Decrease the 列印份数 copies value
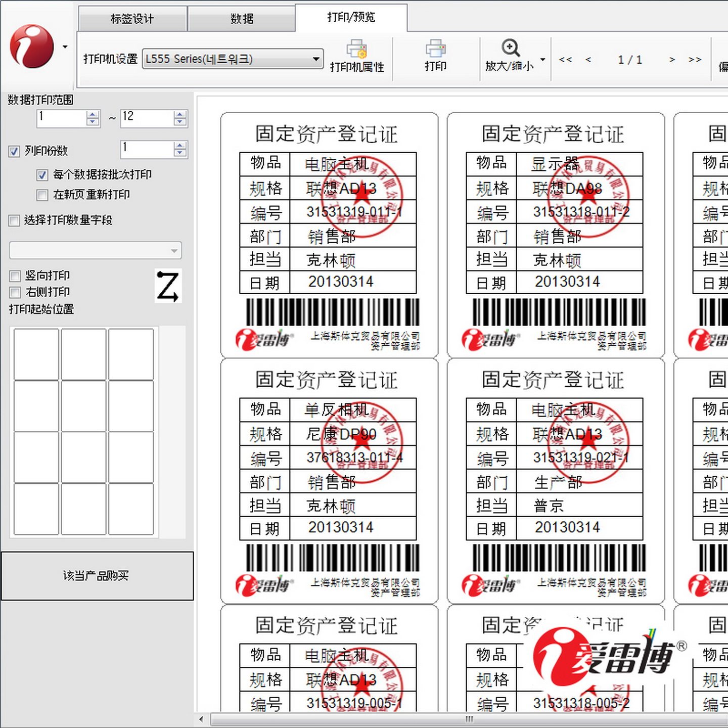The width and height of the screenshot is (728, 728). click(180, 153)
